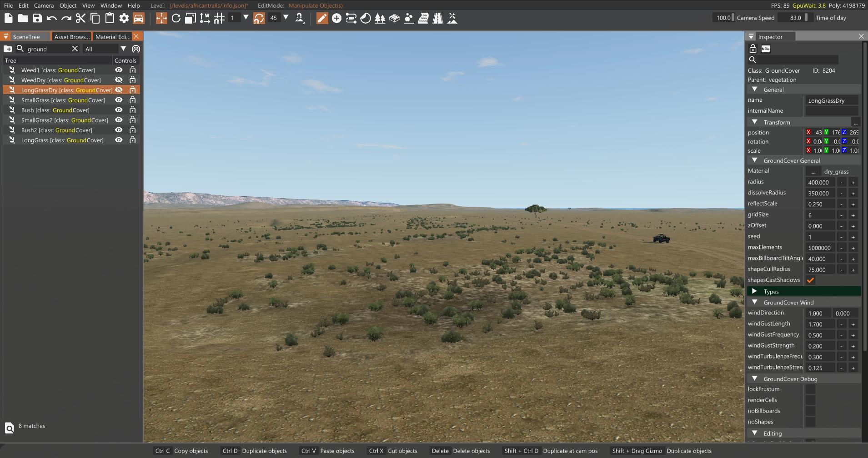Open the Terrain tools mountain icon
This screenshot has width=868, height=458.
click(452, 18)
